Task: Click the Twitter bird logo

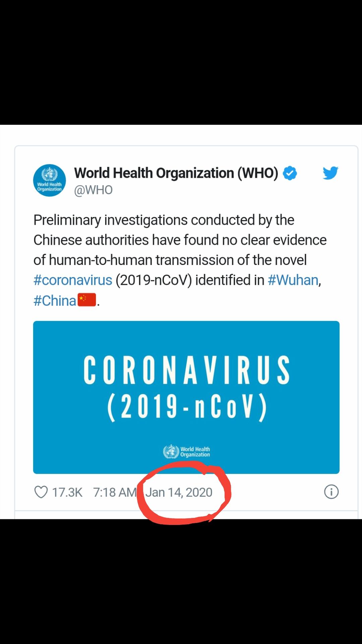Action: click(330, 173)
